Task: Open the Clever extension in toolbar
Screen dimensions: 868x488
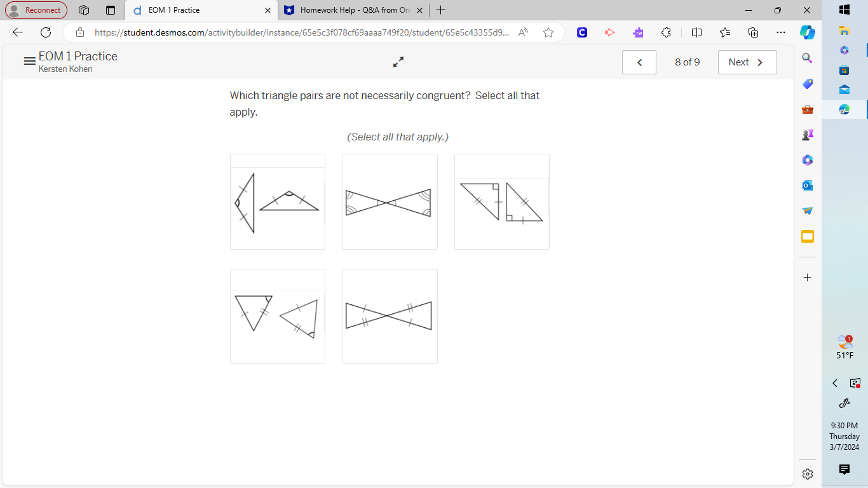Action: click(x=581, y=32)
